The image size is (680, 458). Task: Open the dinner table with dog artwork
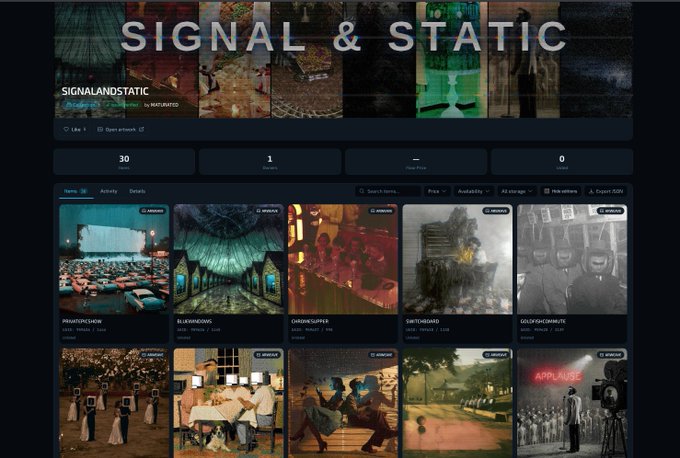coord(229,403)
